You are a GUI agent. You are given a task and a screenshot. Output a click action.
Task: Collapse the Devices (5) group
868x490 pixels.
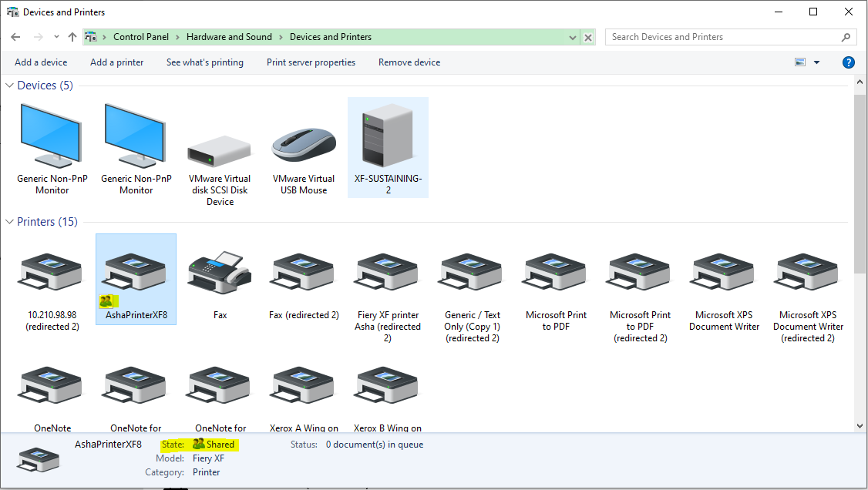(9, 86)
